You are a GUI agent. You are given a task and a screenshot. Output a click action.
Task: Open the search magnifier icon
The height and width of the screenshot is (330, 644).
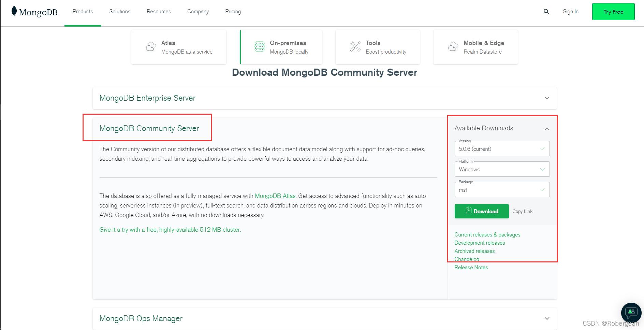[x=546, y=12]
